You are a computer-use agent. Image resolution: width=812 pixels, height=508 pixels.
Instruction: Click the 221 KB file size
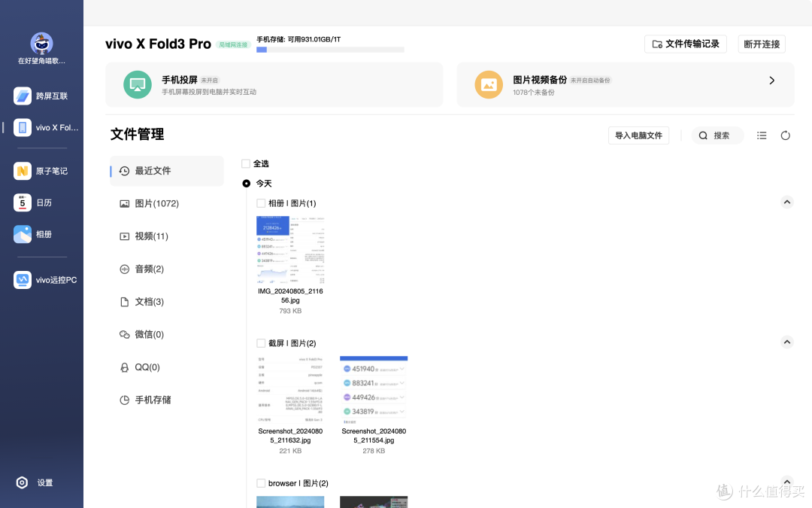coord(290,451)
